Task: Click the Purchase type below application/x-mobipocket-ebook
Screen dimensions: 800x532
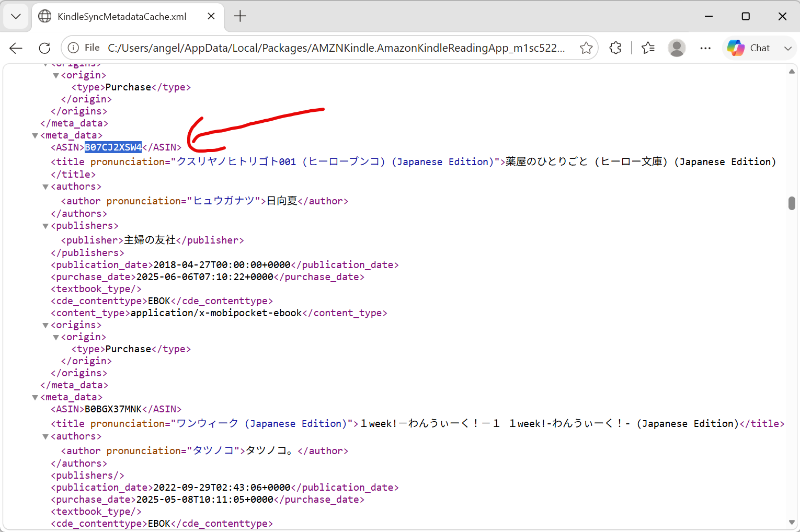Action: point(128,349)
